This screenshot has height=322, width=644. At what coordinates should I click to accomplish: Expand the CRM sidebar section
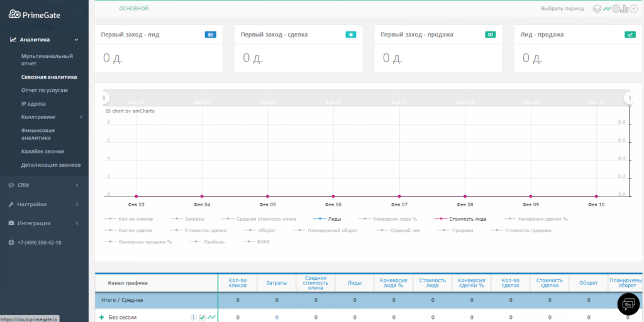(43, 185)
